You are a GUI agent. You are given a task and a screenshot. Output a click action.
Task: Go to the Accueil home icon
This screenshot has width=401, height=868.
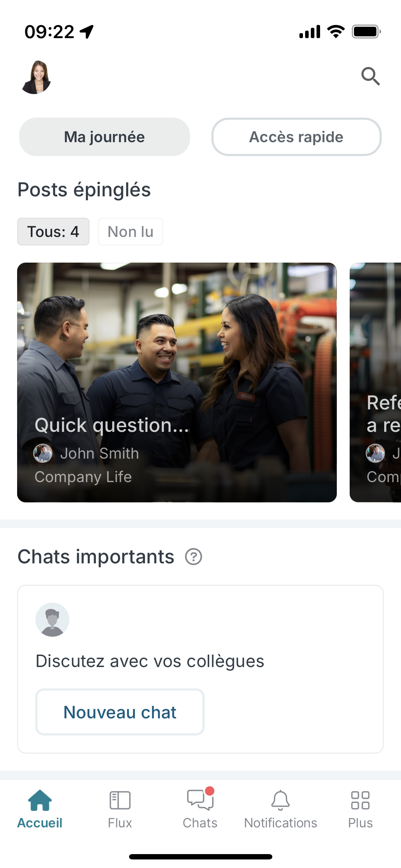point(40,800)
